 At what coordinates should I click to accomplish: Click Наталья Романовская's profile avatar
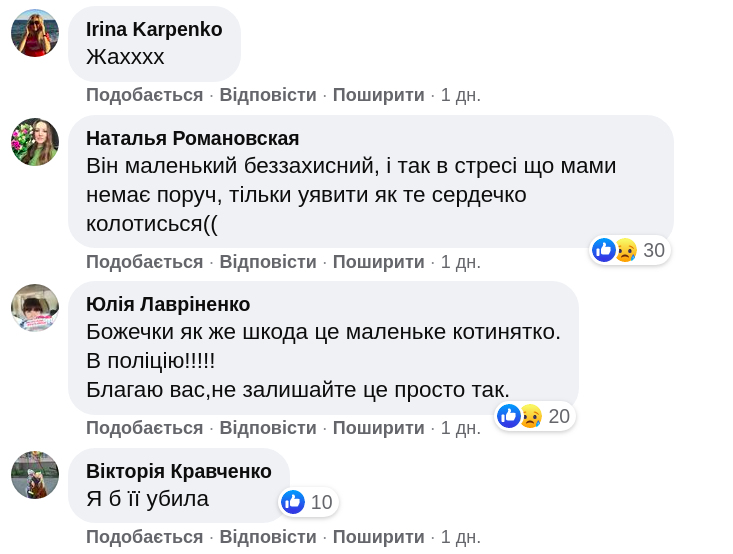[35, 142]
